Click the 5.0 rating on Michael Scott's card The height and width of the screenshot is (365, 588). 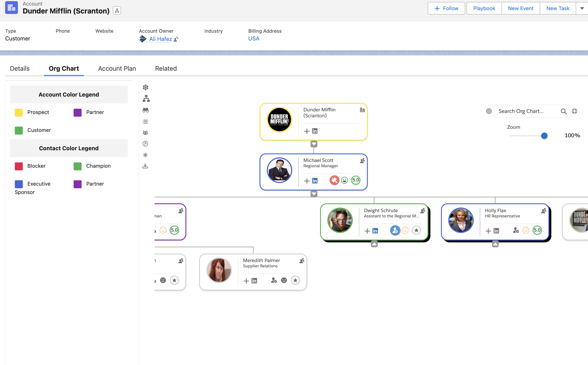[x=356, y=180]
